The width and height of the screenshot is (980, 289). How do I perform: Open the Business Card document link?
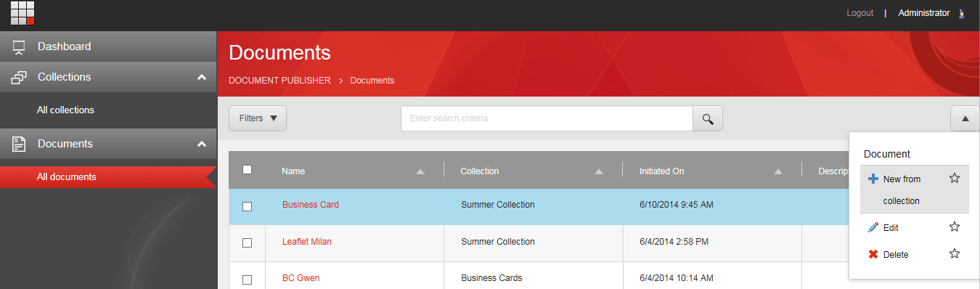tap(310, 205)
